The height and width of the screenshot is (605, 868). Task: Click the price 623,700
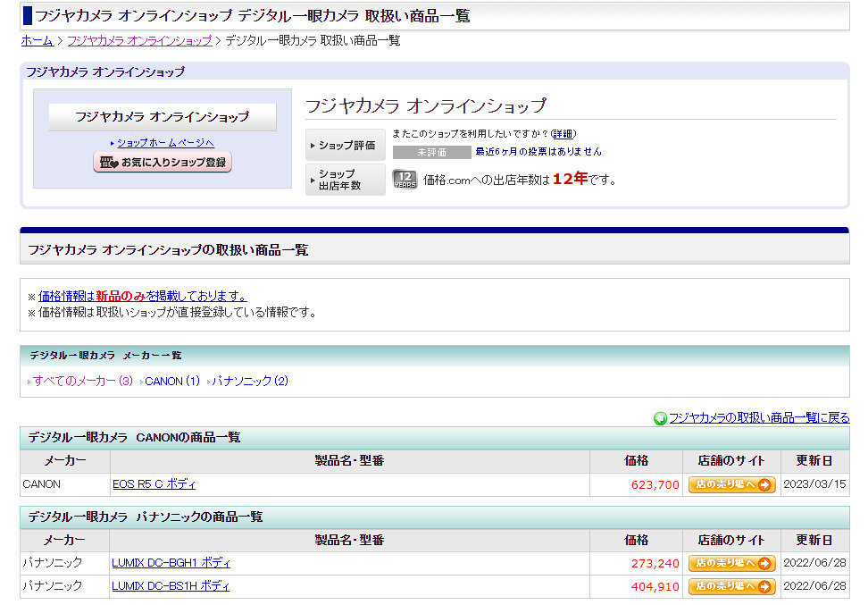coord(655,484)
